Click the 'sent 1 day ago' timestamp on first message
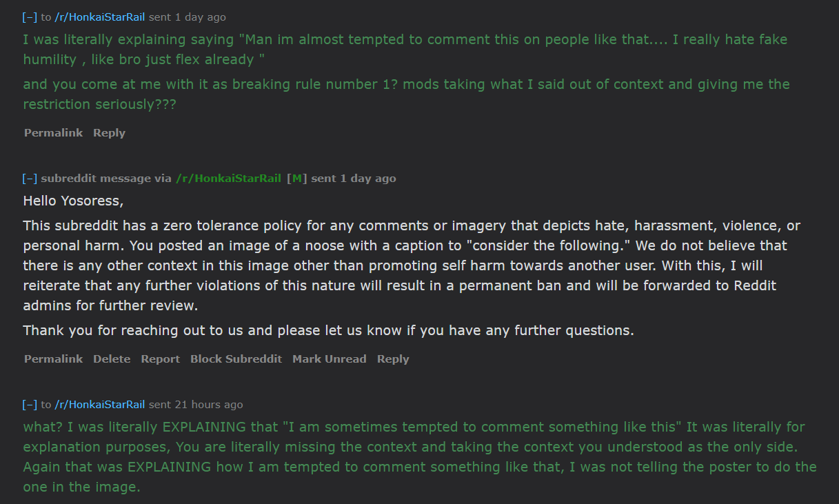Viewport: 839px width, 504px height. click(187, 17)
